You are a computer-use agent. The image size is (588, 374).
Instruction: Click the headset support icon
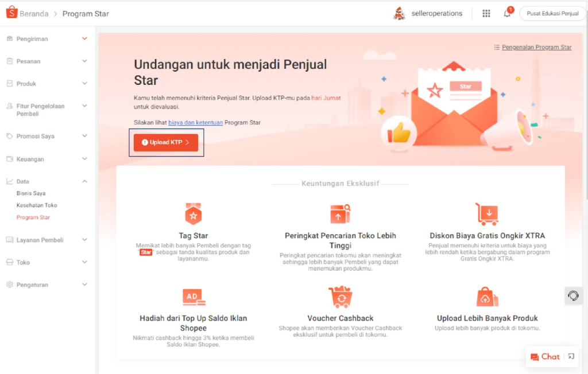coord(573,295)
